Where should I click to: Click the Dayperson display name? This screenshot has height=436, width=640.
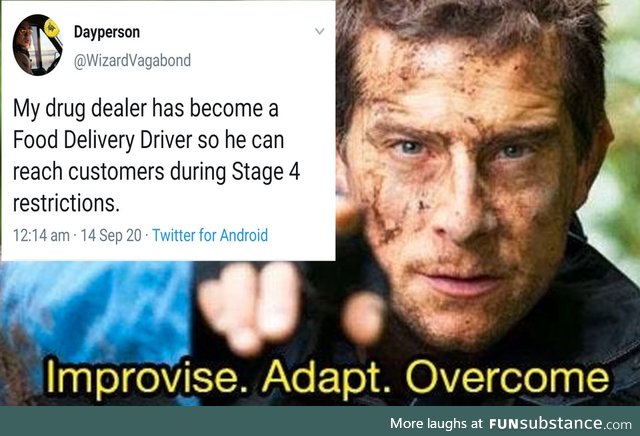107,32
